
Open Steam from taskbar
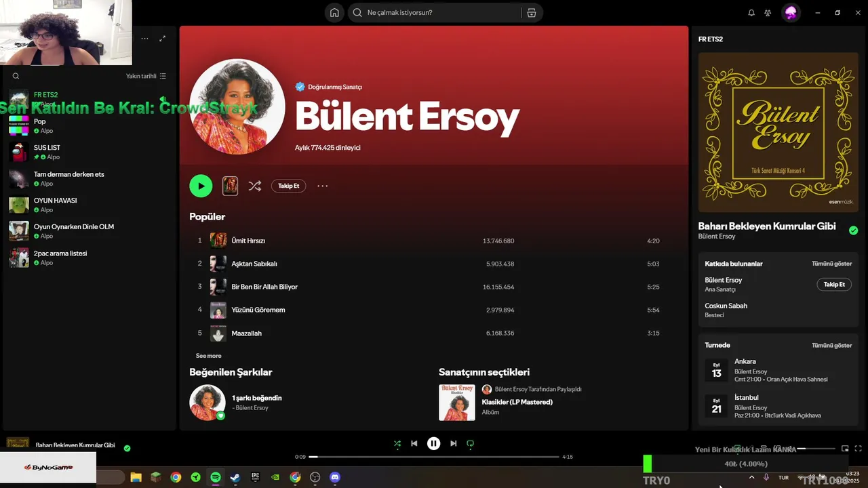tap(235, 477)
